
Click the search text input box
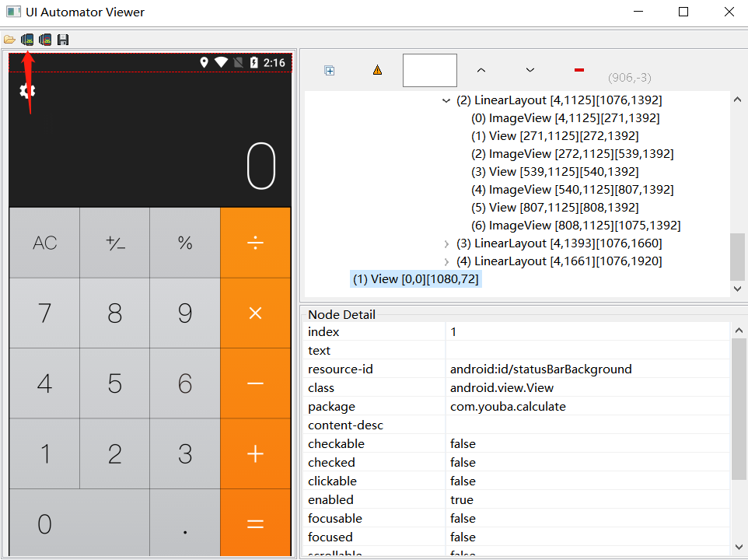(x=429, y=70)
